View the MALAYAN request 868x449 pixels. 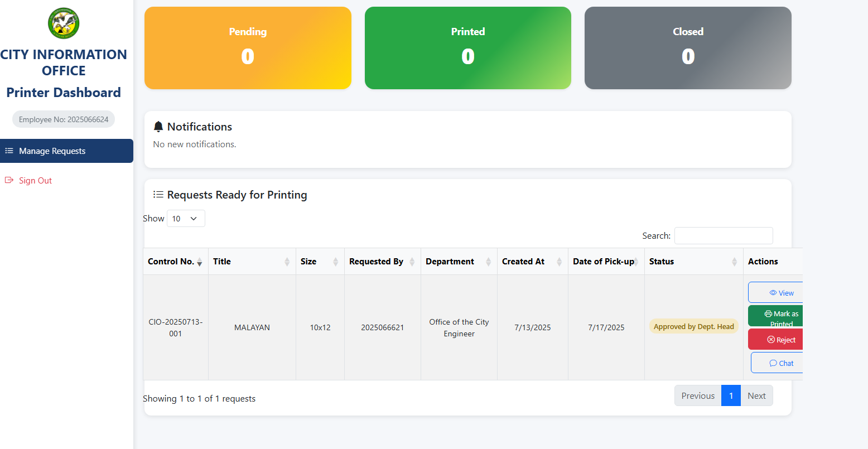click(x=776, y=293)
